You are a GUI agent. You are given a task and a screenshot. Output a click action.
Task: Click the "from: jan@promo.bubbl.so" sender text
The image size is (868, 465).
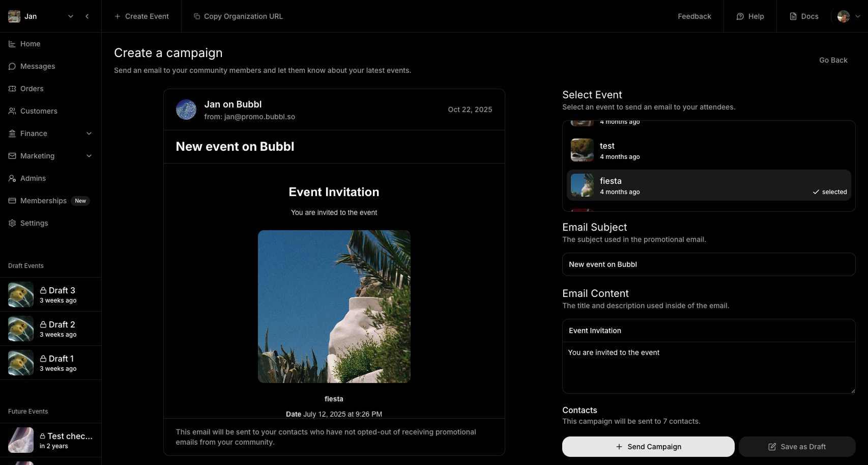pyautogui.click(x=250, y=117)
